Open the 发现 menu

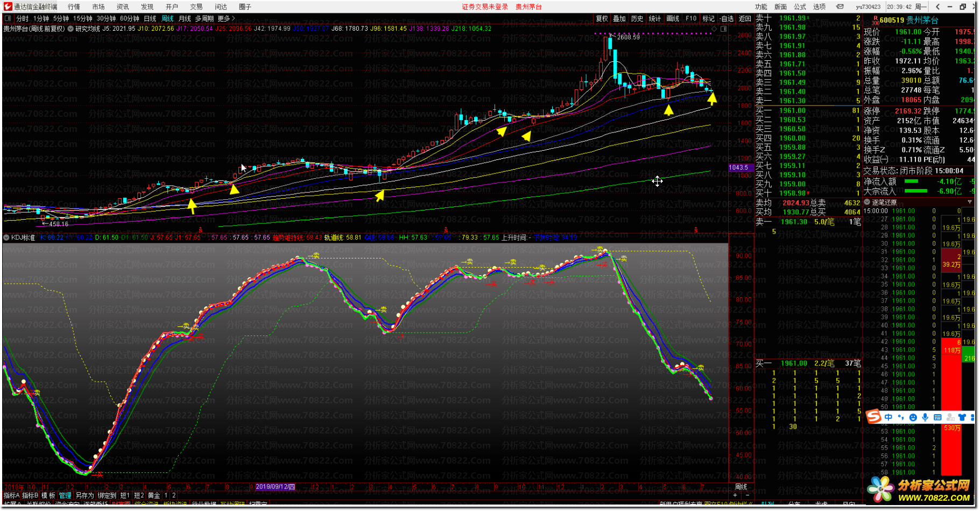click(147, 7)
